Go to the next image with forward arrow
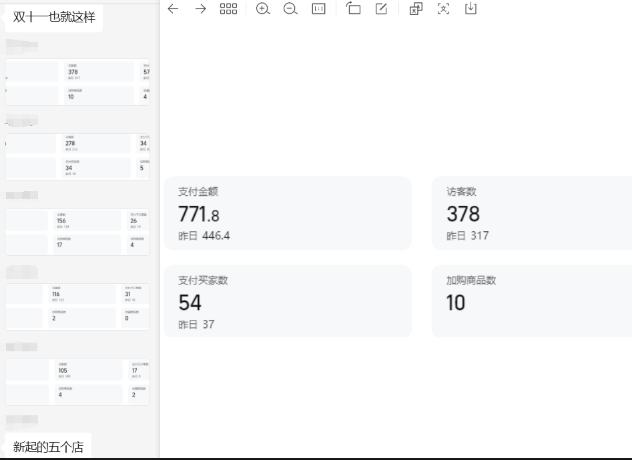 pyautogui.click(x=200, y=9)
